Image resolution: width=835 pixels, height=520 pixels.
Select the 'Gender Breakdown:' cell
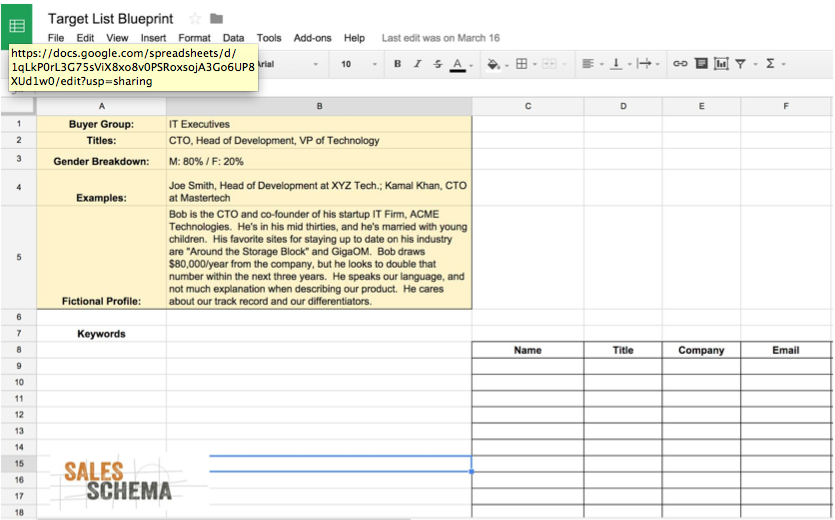pos(101,159)
